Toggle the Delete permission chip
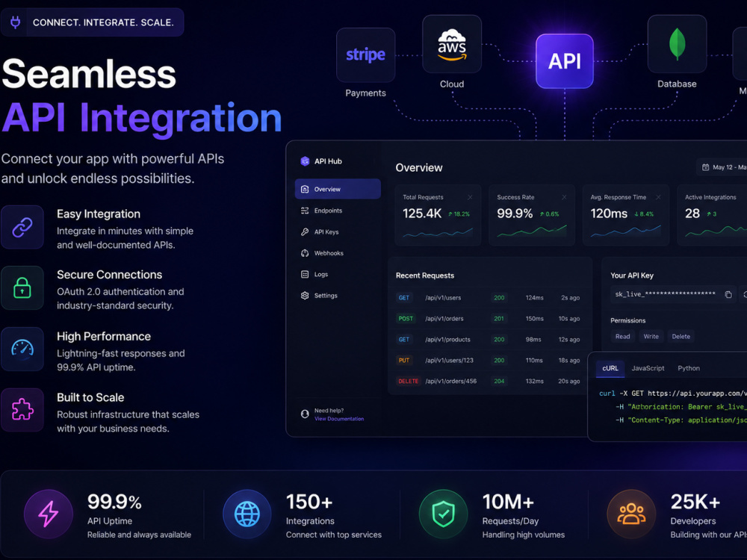Viewport: 747px width, 560px height. (x=681, y=336)
